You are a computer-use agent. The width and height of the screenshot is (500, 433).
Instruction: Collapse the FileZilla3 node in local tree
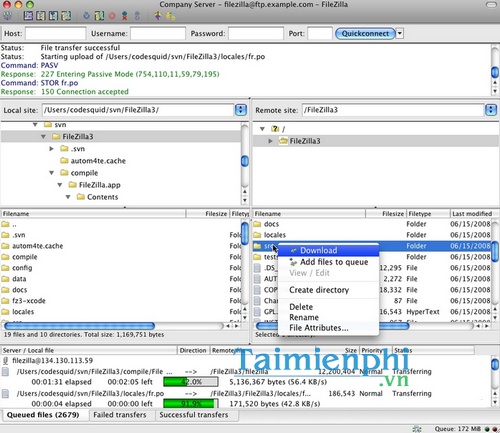tap(43, 137)
